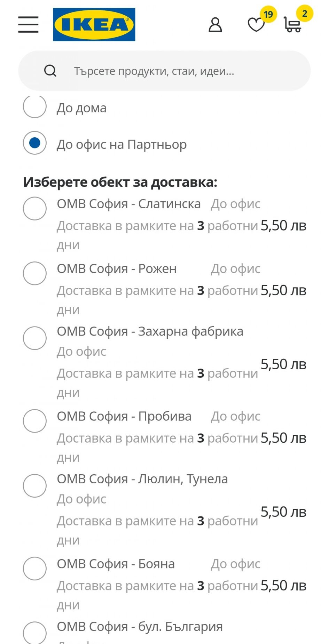Image resolution: width=329 pixels, height=644 pixels.
Task: Open the shopping cart
Action: [x=292, y=25]
